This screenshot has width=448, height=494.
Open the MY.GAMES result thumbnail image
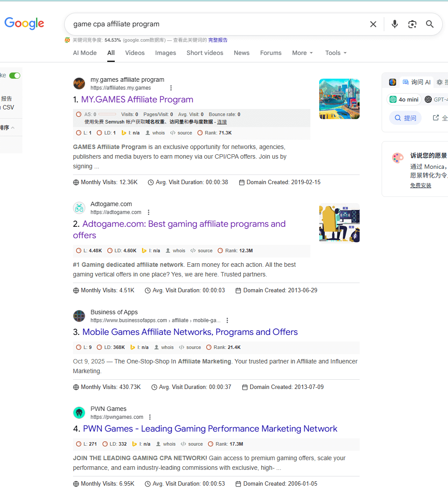339,99
